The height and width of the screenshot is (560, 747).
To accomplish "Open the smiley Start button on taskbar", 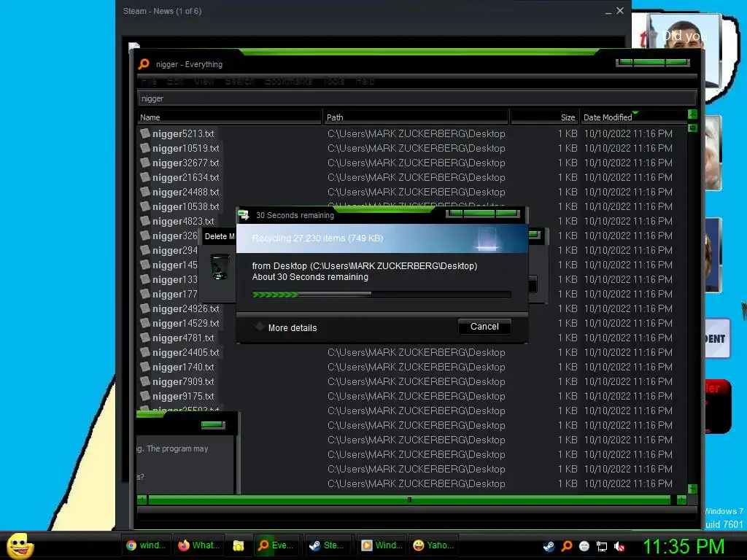I will click(20, 545).
